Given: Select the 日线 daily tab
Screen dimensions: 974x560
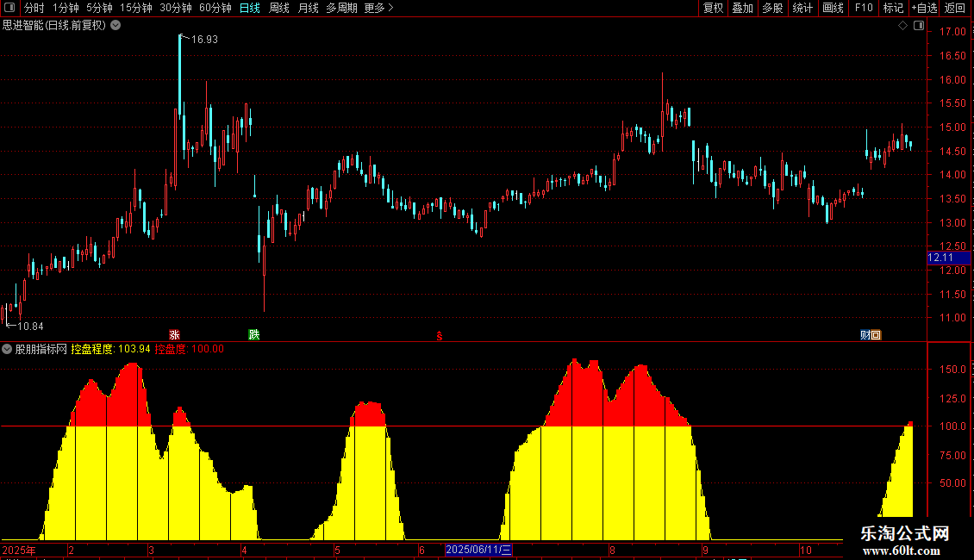Looking at the screenshot, I should (250, 8).
